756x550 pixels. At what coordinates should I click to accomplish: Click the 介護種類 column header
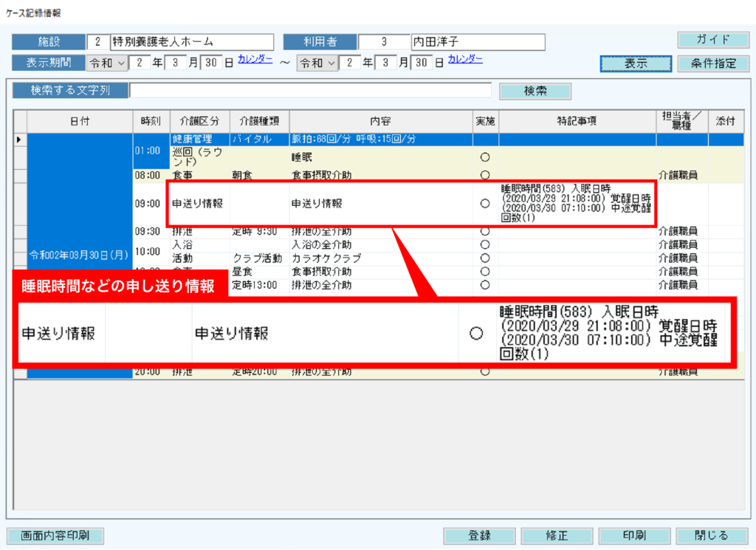pos(259,121)
